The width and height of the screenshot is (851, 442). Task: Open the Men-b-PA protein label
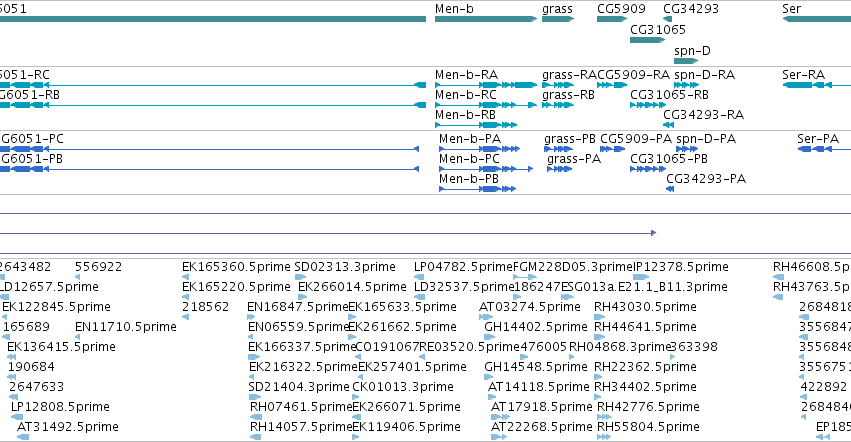coord(470,139)
